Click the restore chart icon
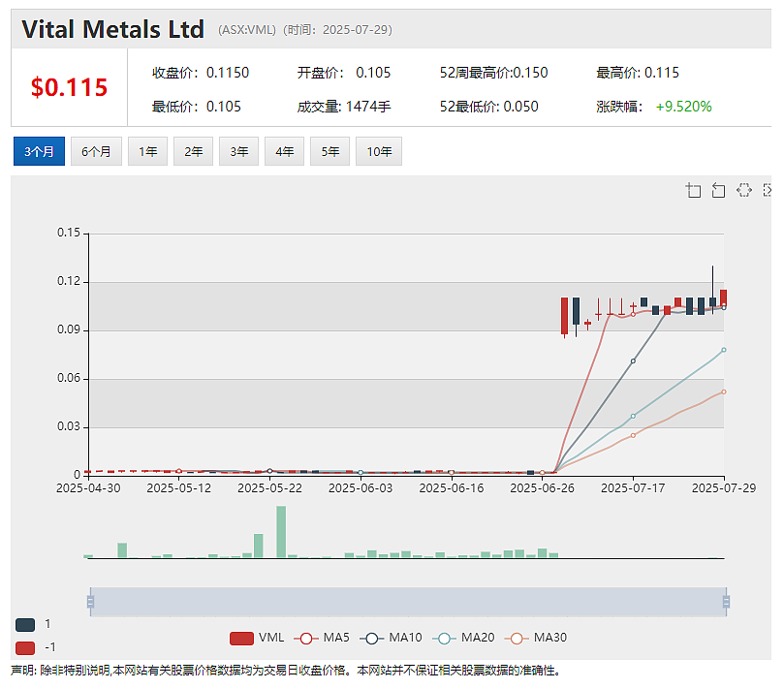This screenshot has height=689, width=784. 744,190
